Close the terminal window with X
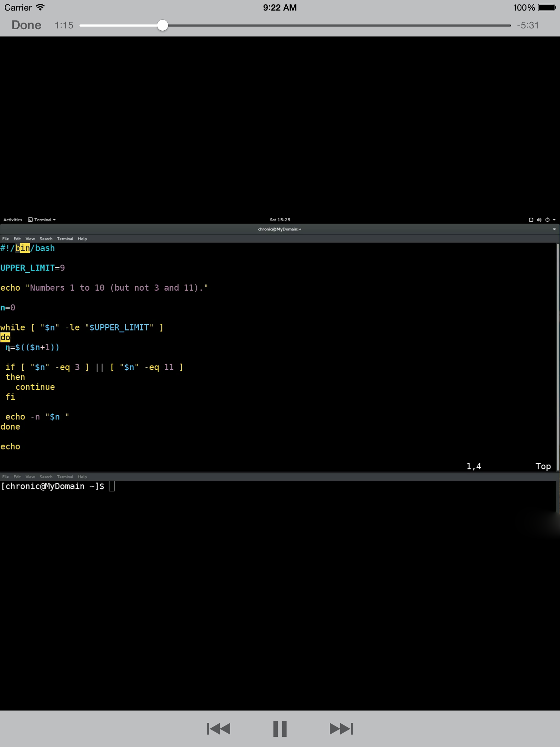The width and height of the screenshot is (560, 747). coord(554,229)
